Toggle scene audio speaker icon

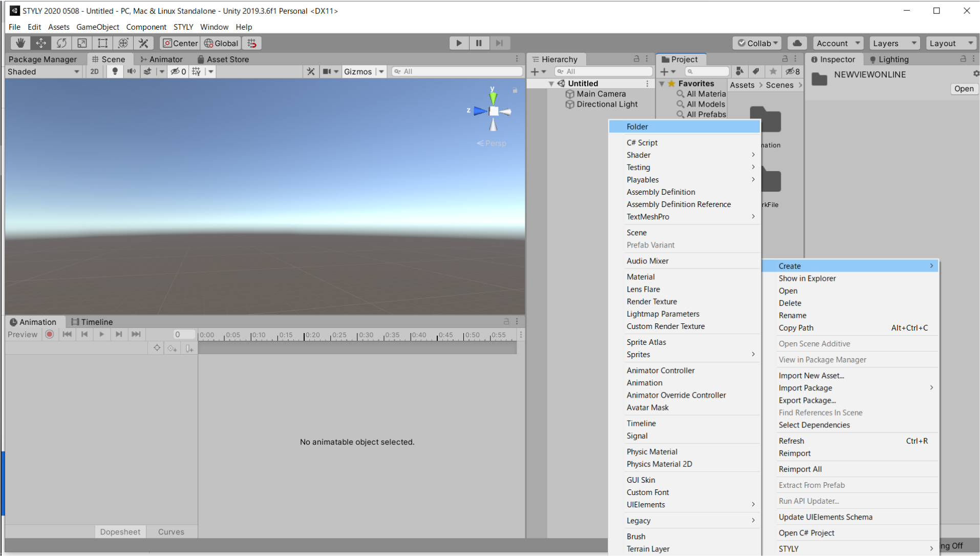pyautogui.click(x=132, y=71)
